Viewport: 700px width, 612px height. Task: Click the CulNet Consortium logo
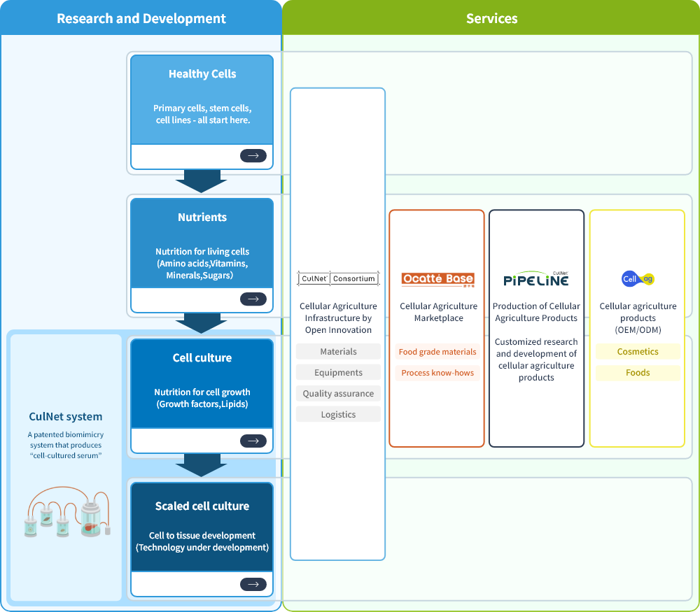338,278
